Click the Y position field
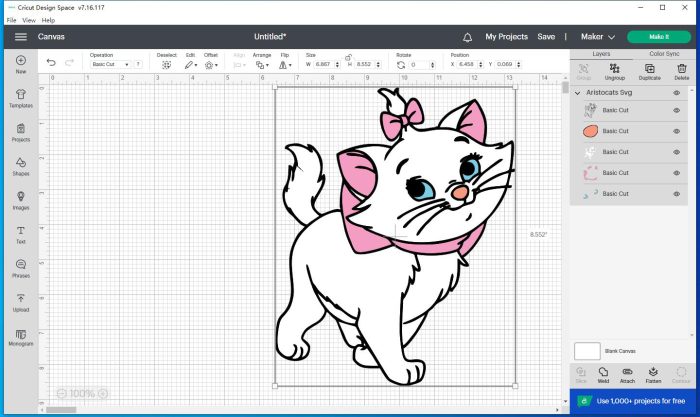The width and height of the screenshot is (700, 417). (x=505, y=65)
